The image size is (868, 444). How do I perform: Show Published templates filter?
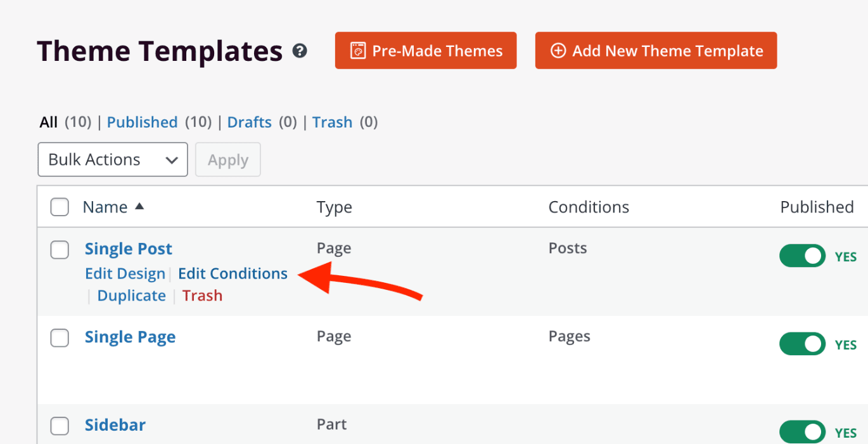(x=142, y=122)
